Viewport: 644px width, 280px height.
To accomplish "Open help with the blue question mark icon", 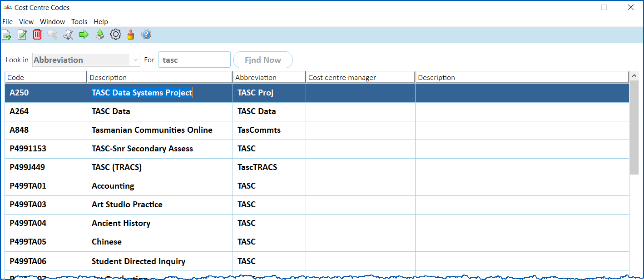I will (146, 35).
